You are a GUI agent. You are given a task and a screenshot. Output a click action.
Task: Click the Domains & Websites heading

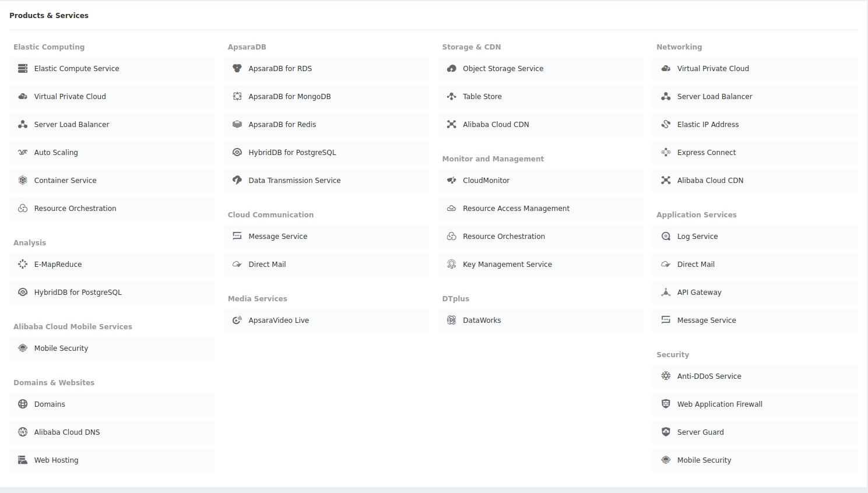tap(54, 383)
